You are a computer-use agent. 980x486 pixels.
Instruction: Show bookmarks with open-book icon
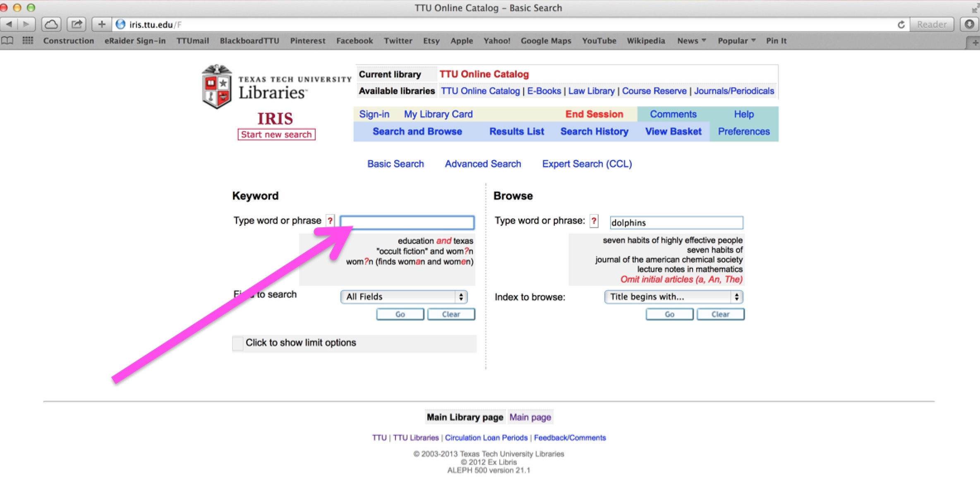(7, 41)
